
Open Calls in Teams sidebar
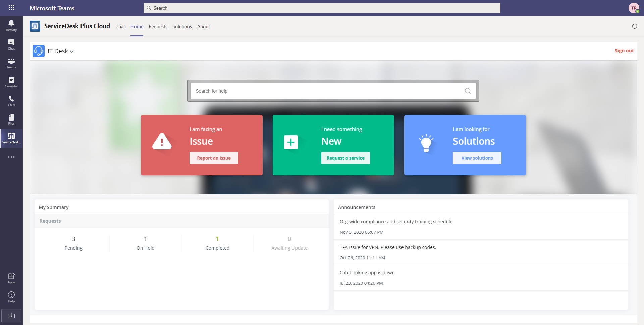[x=11, y=101]
